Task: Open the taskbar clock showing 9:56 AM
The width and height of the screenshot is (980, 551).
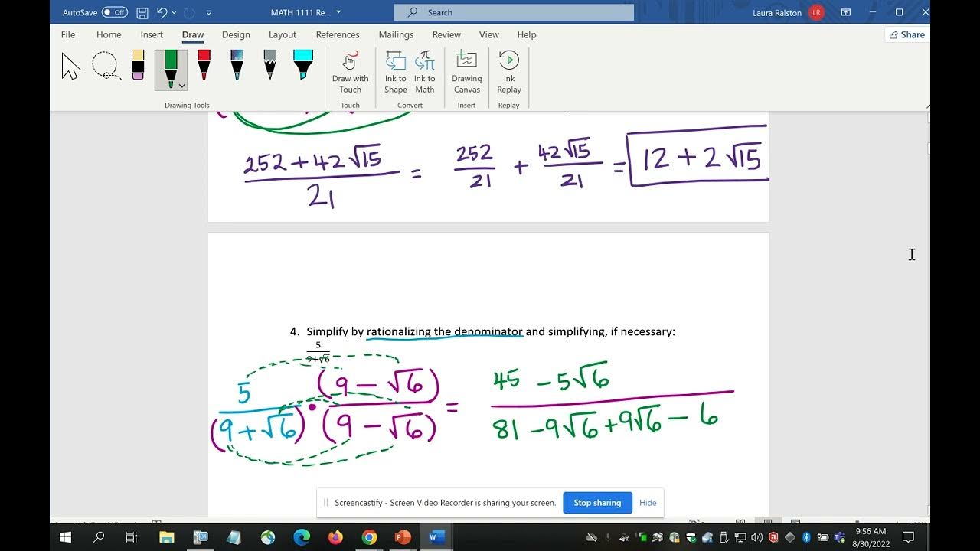Action: point(871,536)
